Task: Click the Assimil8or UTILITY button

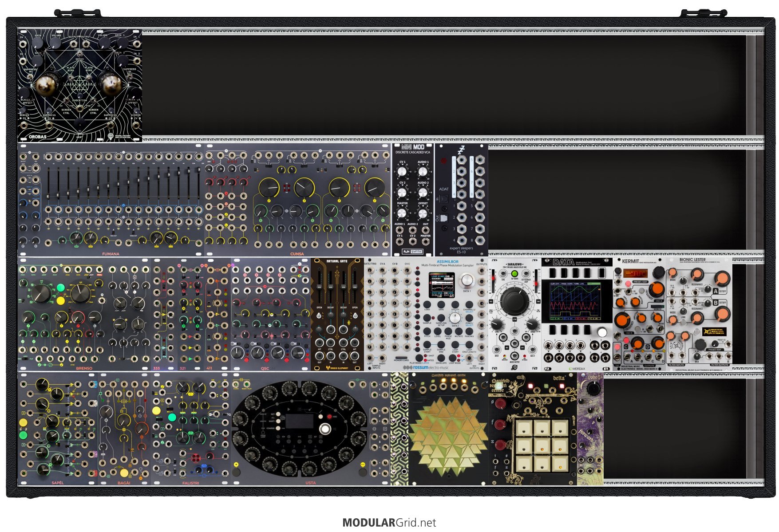Action: (x=455, y=304)
